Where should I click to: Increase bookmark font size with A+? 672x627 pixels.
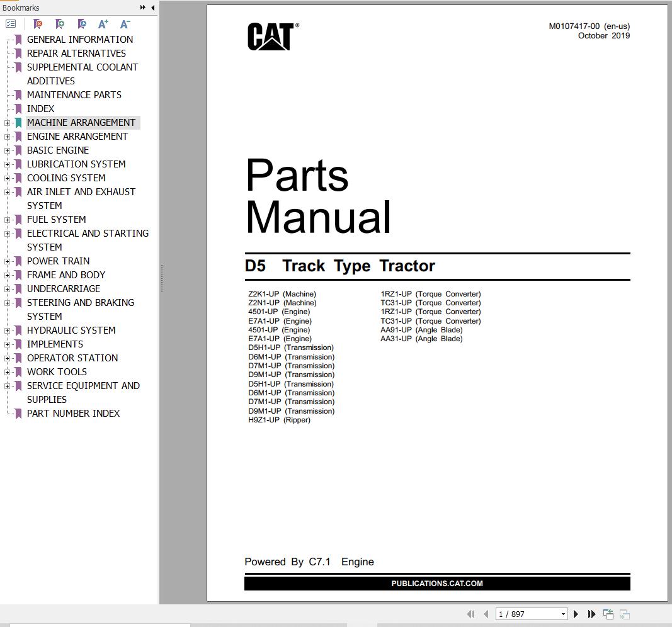(103, 24)
